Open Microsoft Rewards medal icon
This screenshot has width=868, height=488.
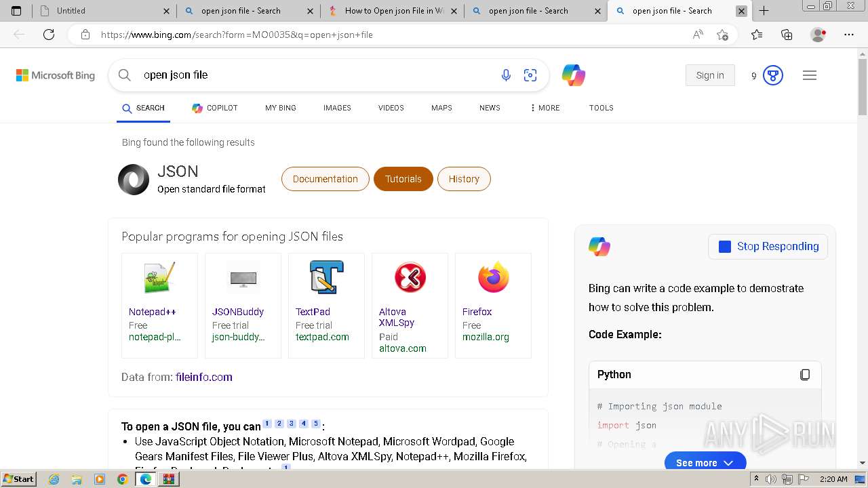pyautogui.click(x=773, y=75)
